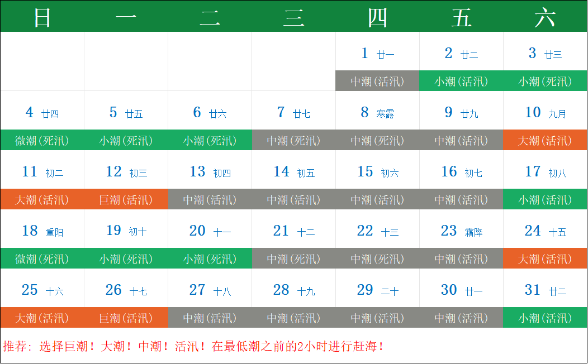Click the Wednesday header 三
This screenshot has width=588, height=364.
pyautogui.click(x=293, y=17)
